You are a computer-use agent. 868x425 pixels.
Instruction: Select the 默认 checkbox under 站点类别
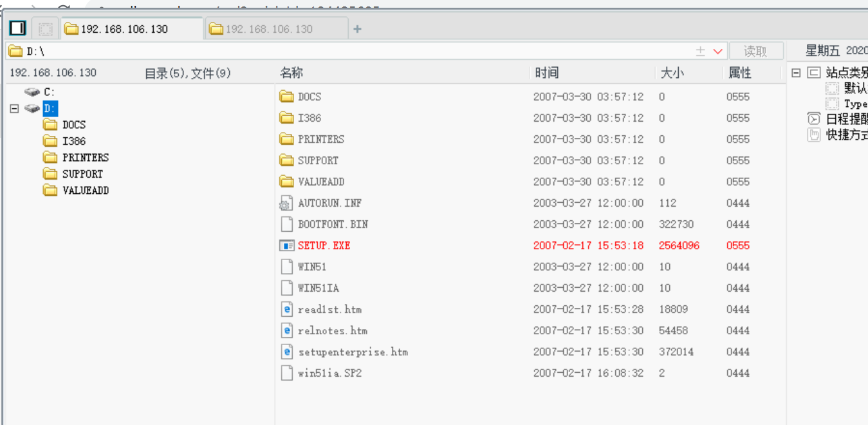tap(831, 88)
